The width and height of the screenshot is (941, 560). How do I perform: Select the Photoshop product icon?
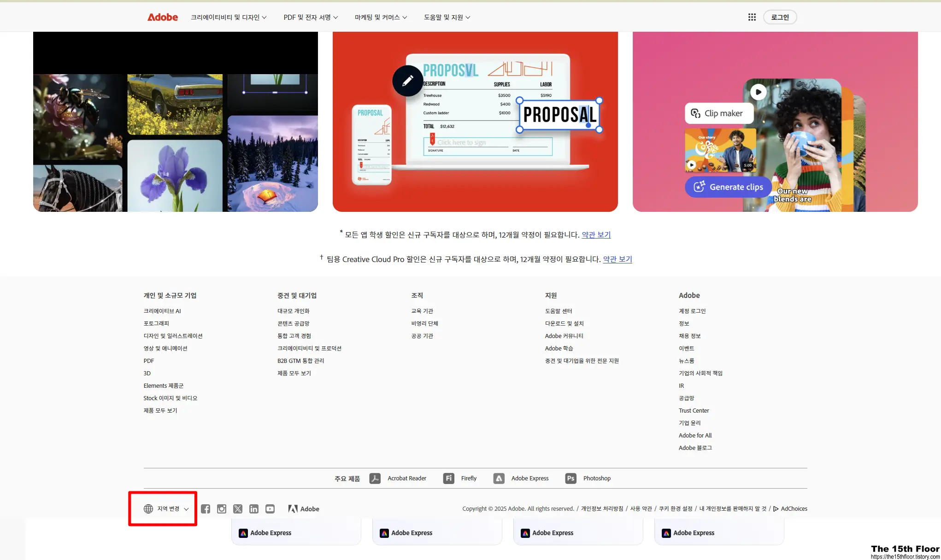pos(570,478)
